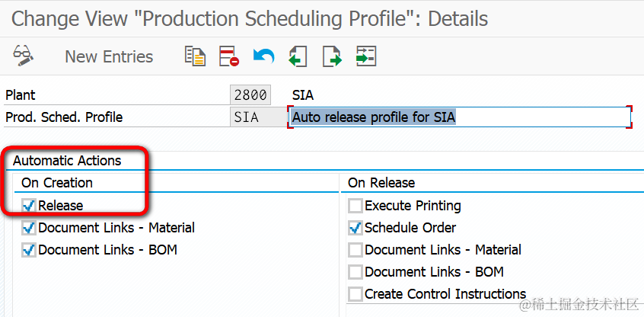The width and height of the screenshot is (644, 317).
Task: Click the Other Entry selection icon
Action: 366,56
